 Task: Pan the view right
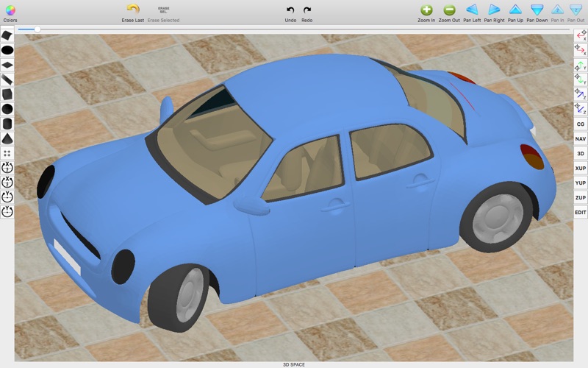click(x=494, y=10)
